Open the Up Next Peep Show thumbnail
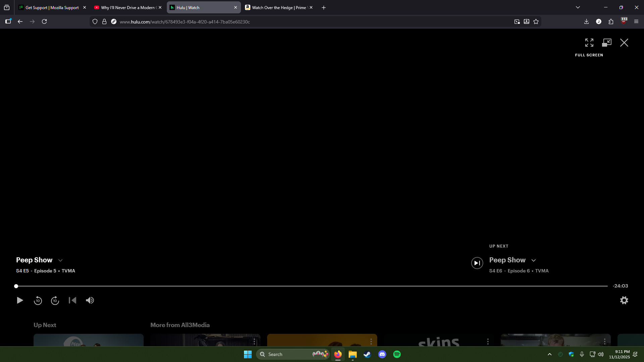The height and width of the screenshot is (362, 644). click(x=89, y=340)
